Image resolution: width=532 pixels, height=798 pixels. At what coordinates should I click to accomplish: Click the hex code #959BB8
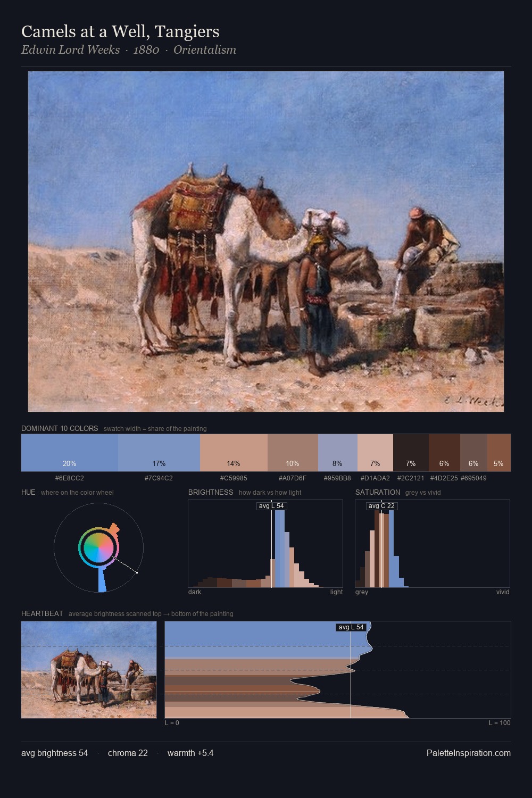click(x=337, y=478)
